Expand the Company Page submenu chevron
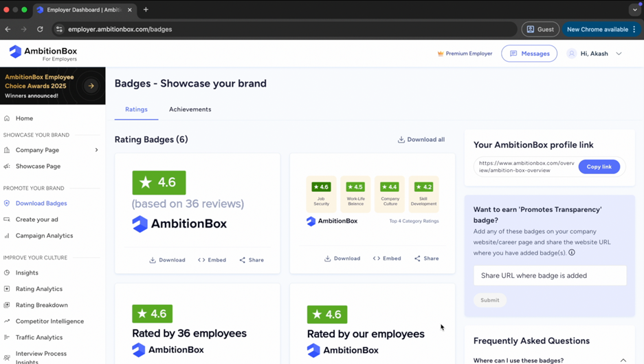Viewport: 644px width, 364px height. point(96,150)
